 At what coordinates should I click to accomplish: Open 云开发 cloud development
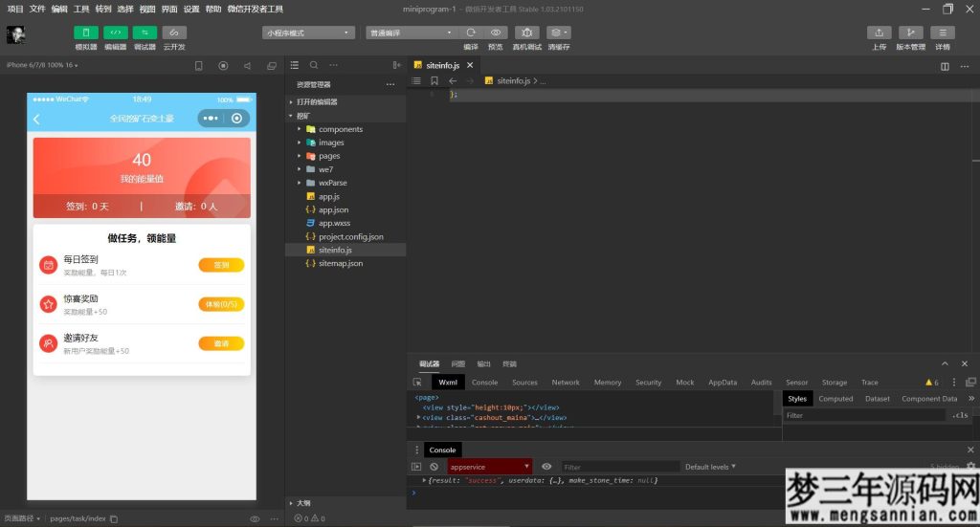[174, 33]
